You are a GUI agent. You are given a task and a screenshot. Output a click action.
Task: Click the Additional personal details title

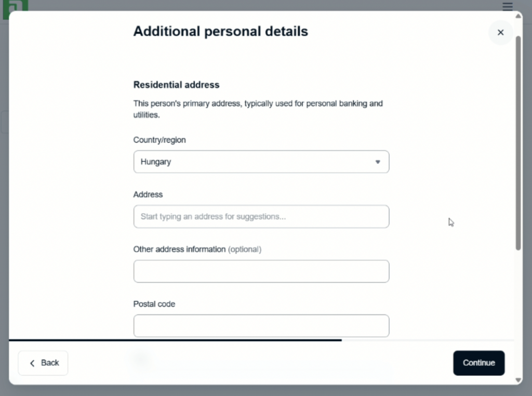pyautogui.click(x=220, y=31)
